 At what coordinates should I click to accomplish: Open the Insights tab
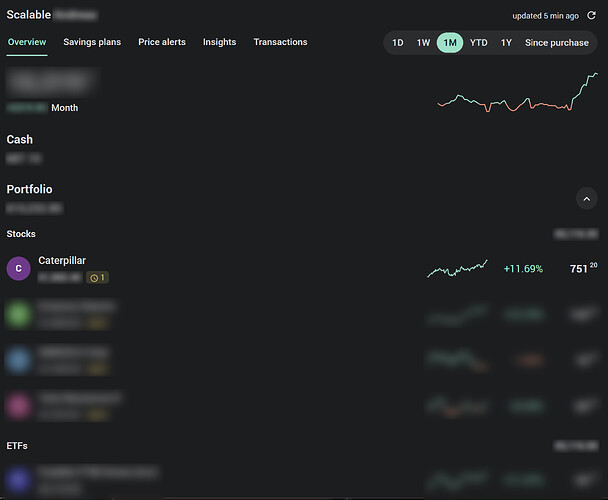pyautogui.click(x=219, y=42)
